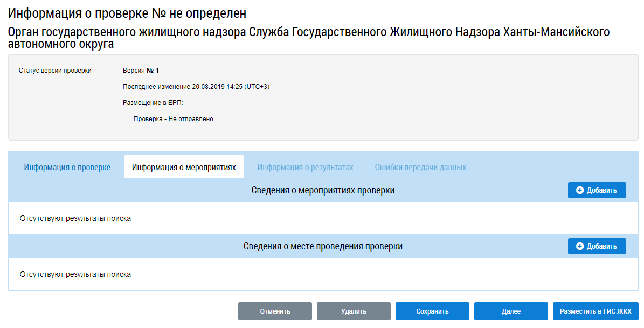Click "Добавить" label in the location section
644x328 pixels.
(x=601, y=247)
